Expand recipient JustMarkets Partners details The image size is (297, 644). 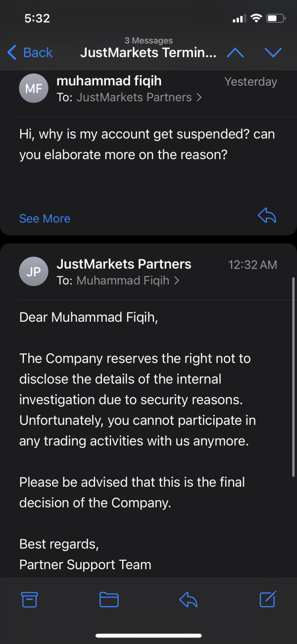[139, 97]
